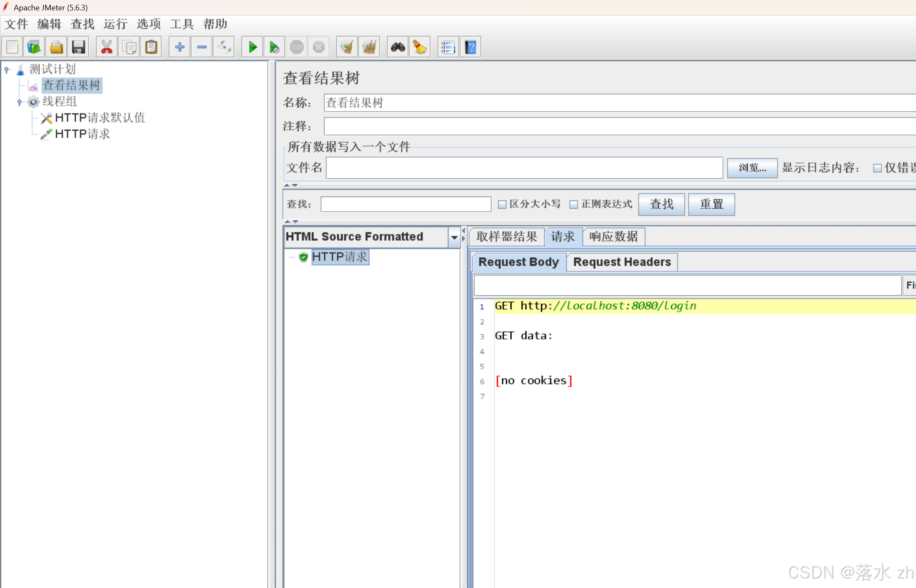The image size is (916, 588).
Task: Switch to the 取样器结果 tab
Action: point(506,237)
